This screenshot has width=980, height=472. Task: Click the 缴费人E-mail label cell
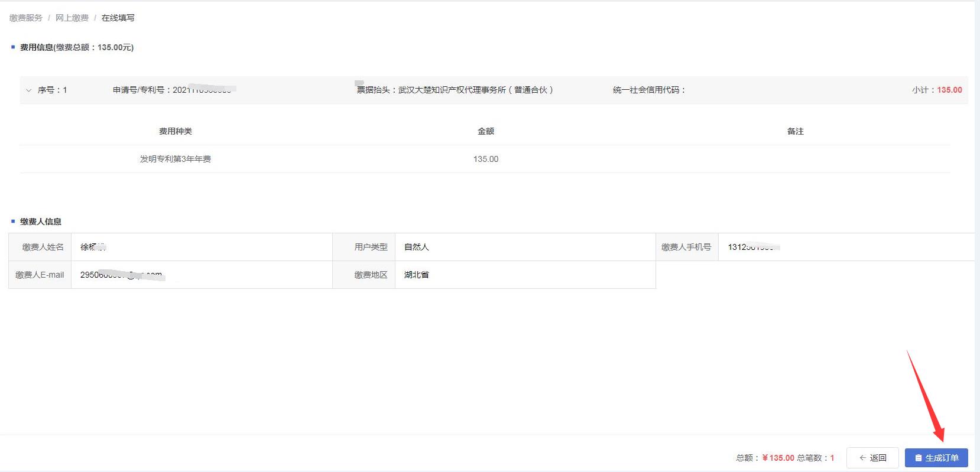click(40, 275)
